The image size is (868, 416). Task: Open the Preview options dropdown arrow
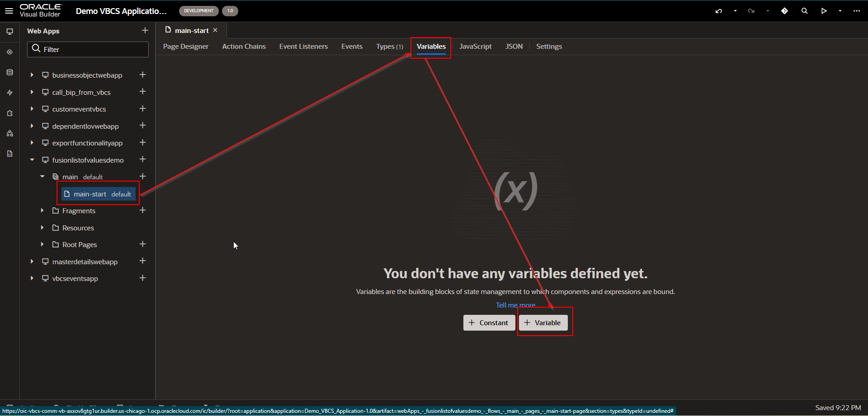click(840, 11)
